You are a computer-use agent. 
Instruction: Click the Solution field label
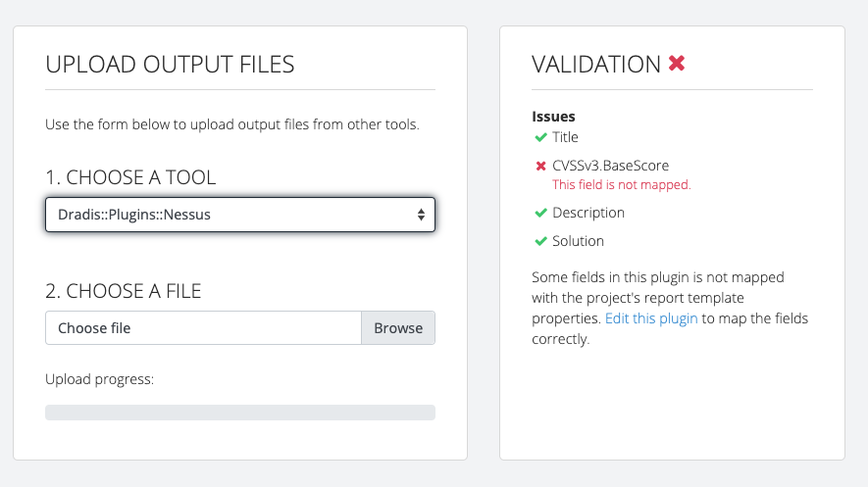pyautogui.click(x=578, y=241)
